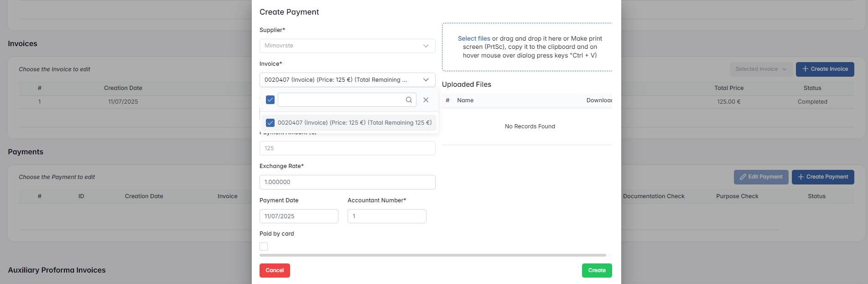Enable the Paid by card checkbox
Image resolution: width=868 pixels, height=284 pixels.
pyautogui.click(x=264, y=247)
